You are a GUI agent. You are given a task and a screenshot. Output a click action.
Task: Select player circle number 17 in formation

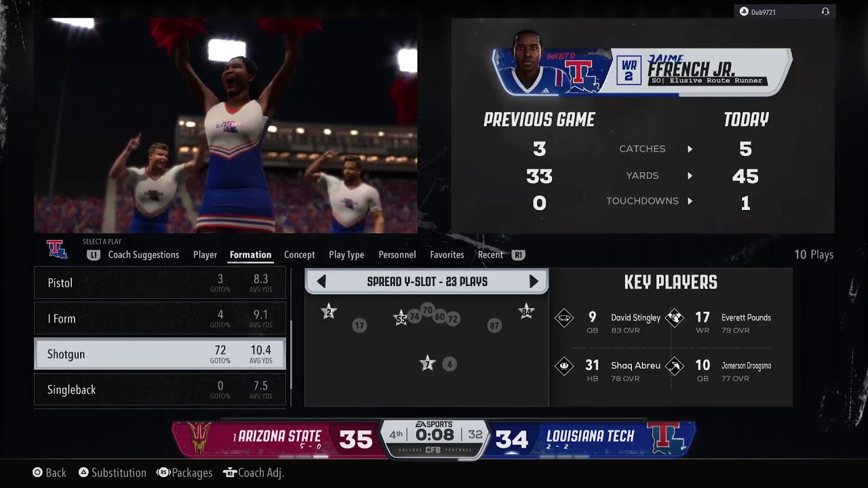click(x=359, y=326)
